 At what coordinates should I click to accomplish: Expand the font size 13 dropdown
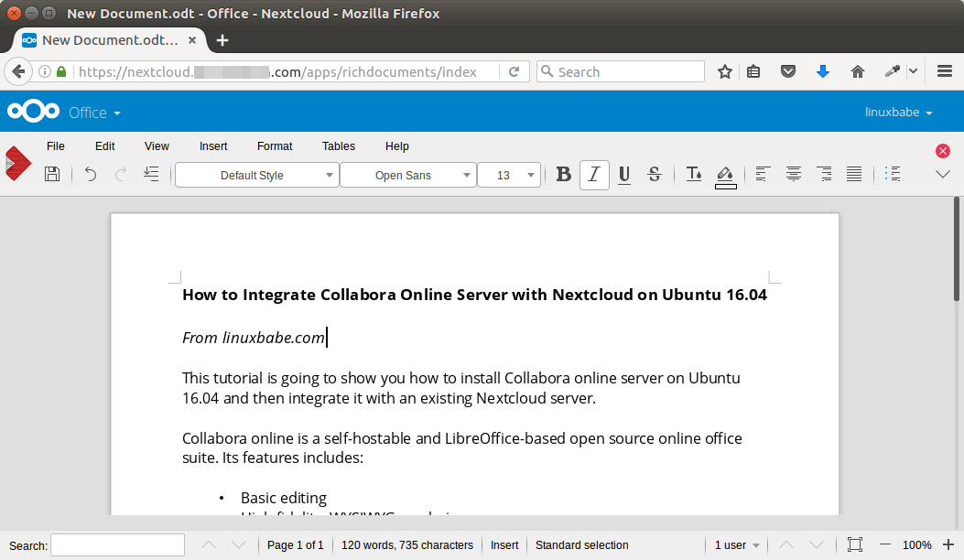click(509, 175)
